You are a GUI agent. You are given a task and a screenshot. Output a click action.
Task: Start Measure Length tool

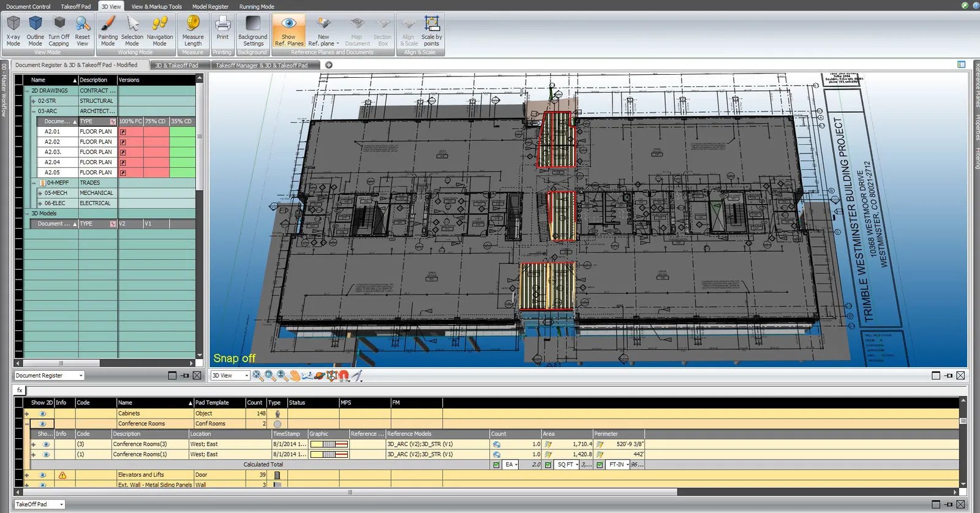tap(193, 31)
